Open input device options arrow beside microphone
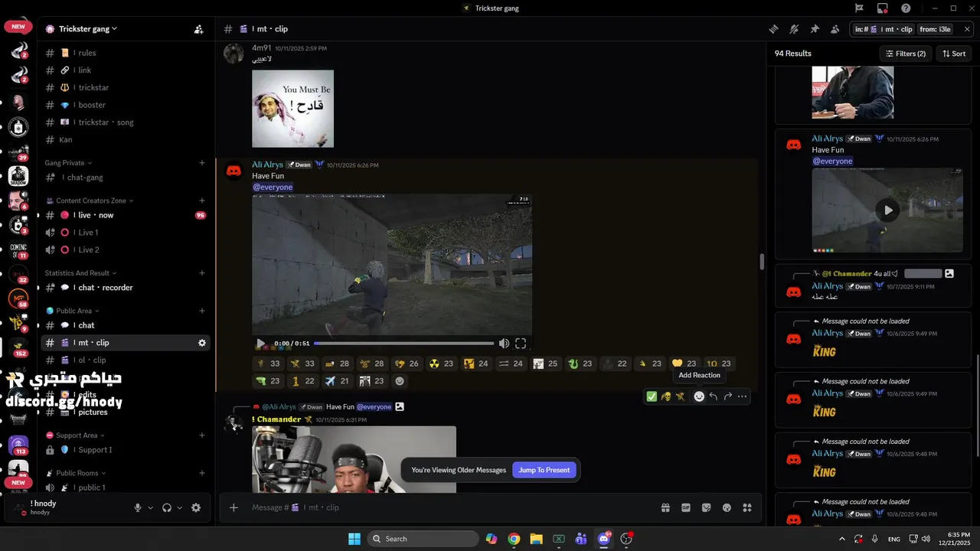Viewport: 980px width, 551px height. pos(150,508)
